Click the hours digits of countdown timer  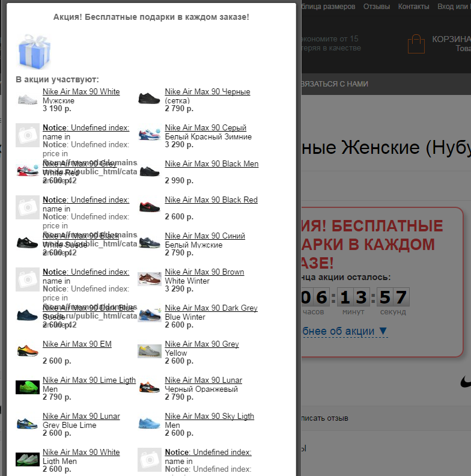click(315, 297)
